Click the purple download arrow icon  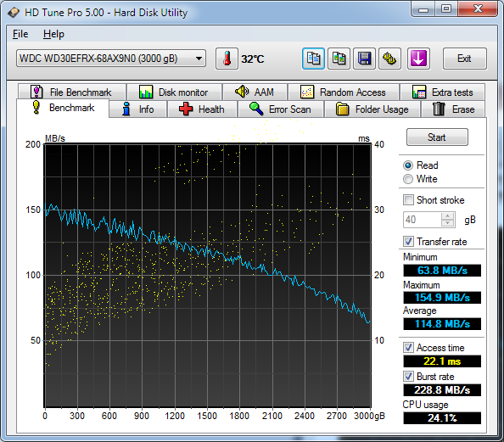tap(418, 59)
